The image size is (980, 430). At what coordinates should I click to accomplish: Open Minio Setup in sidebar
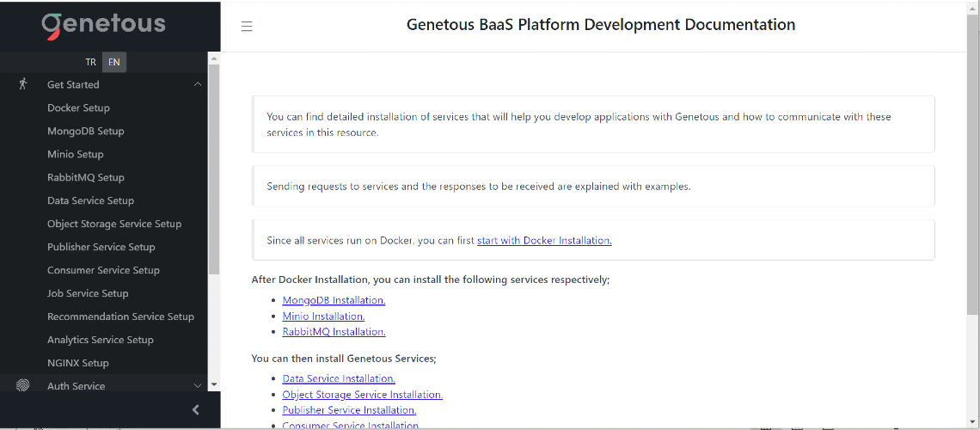(x=76, y=154)
